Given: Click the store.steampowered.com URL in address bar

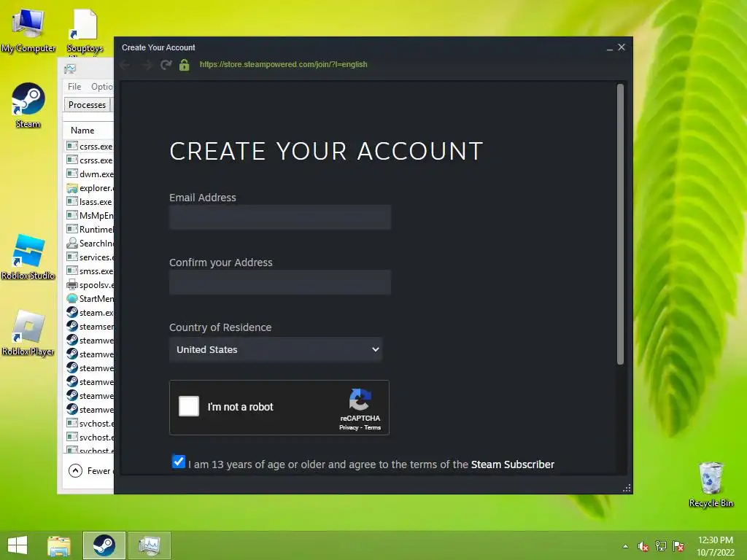Looking at the screenshot, I should (284, 64).
